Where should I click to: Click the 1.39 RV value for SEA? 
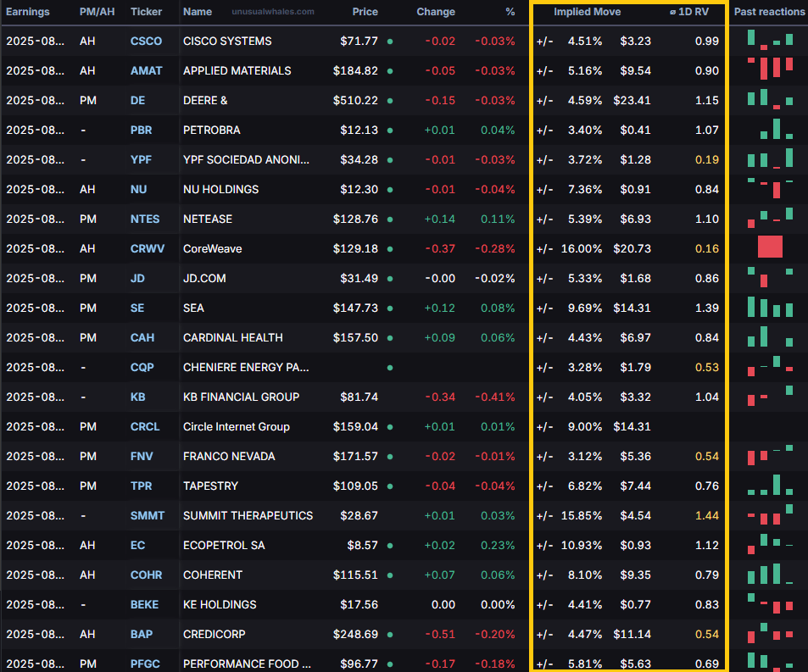(x=707, y=308)
